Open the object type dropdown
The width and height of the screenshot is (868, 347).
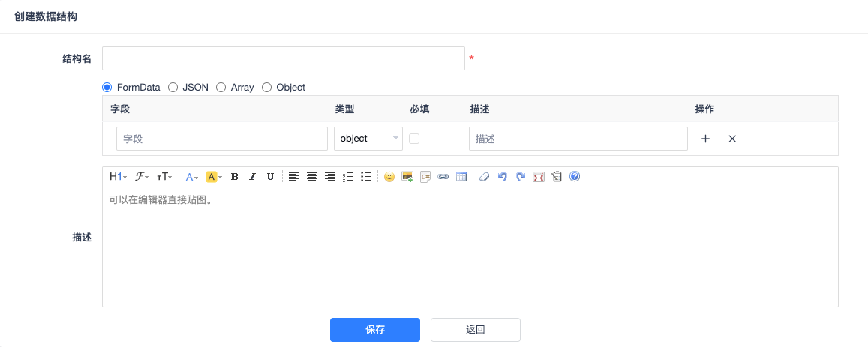[x=368, y=139]
